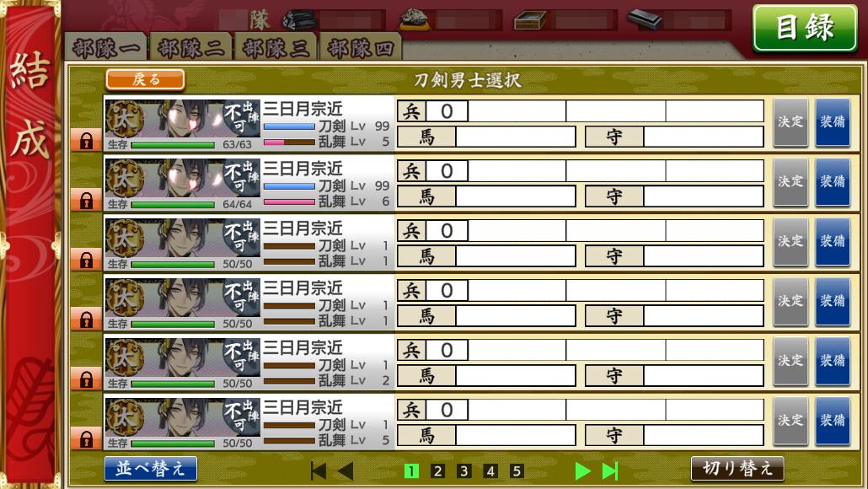The image size is (868, 489).
Task: Click 切り替え to switch view
Action: point(737,469)
